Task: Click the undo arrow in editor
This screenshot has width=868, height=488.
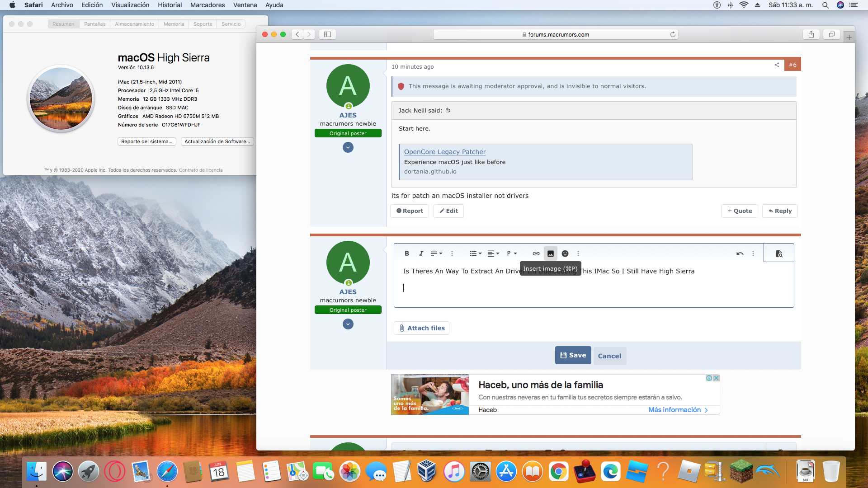Action: point(740,253)
